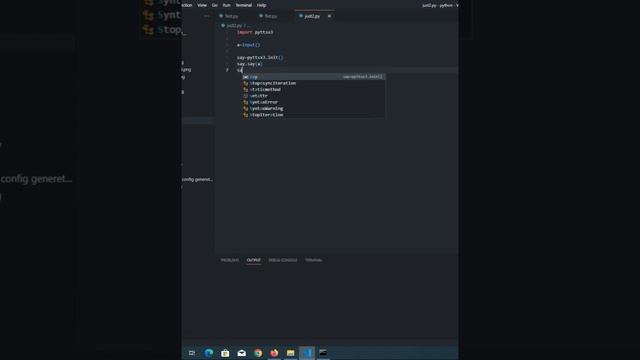Open Task View on the taskbar

(192, 353)
